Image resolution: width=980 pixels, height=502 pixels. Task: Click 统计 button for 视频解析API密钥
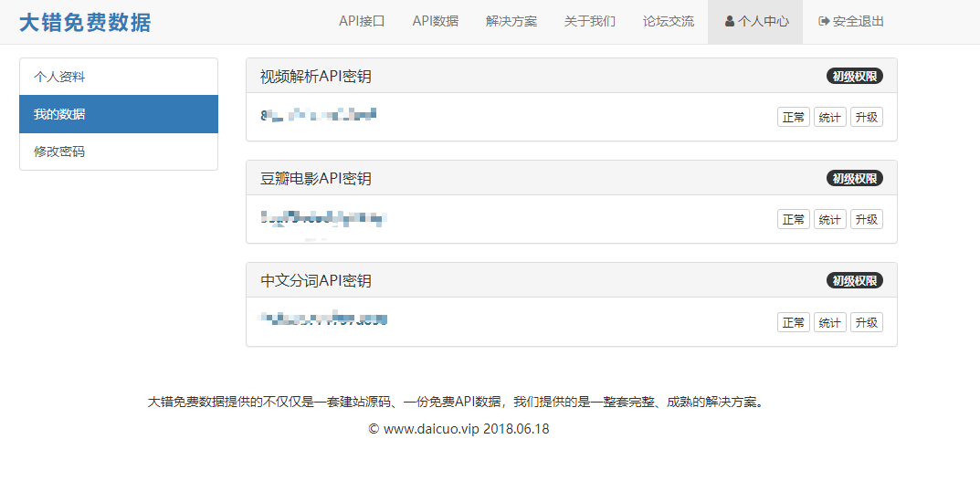(x=829, y=118)
